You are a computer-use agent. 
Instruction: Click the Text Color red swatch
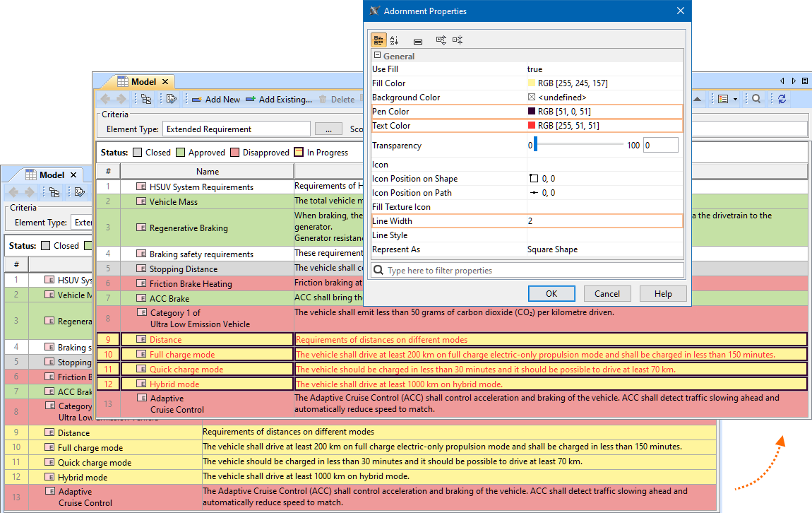(x=532, y=126)
